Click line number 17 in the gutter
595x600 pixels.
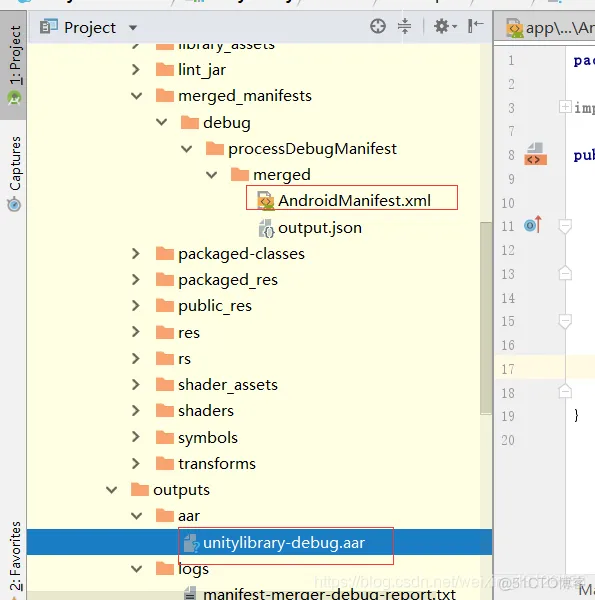(x=508, y=369)
